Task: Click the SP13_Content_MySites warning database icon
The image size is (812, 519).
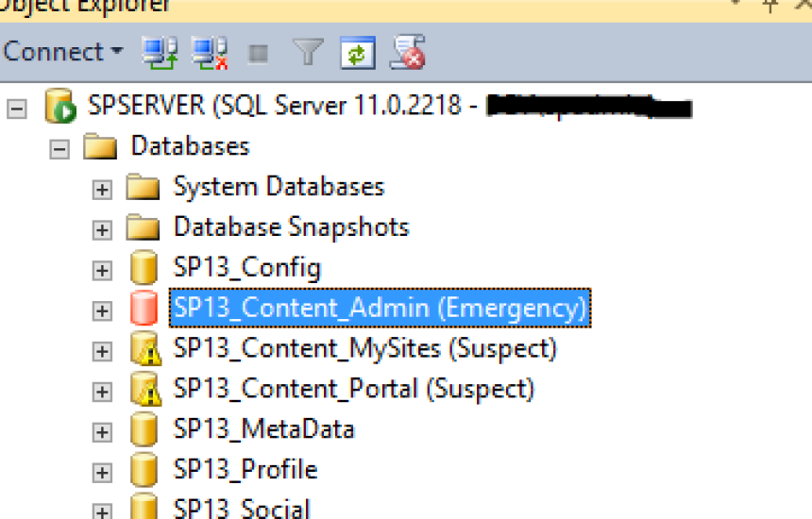Action: click(144, 349)
